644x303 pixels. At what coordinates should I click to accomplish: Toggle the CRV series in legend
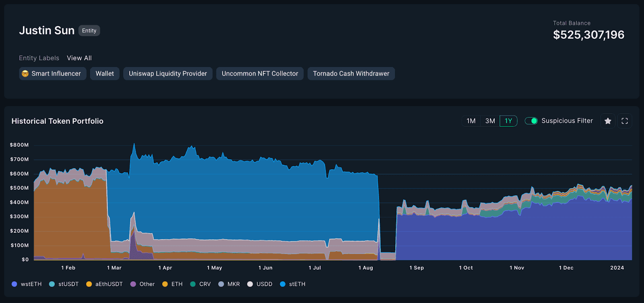pyautogui.click(x=200, y=284)
